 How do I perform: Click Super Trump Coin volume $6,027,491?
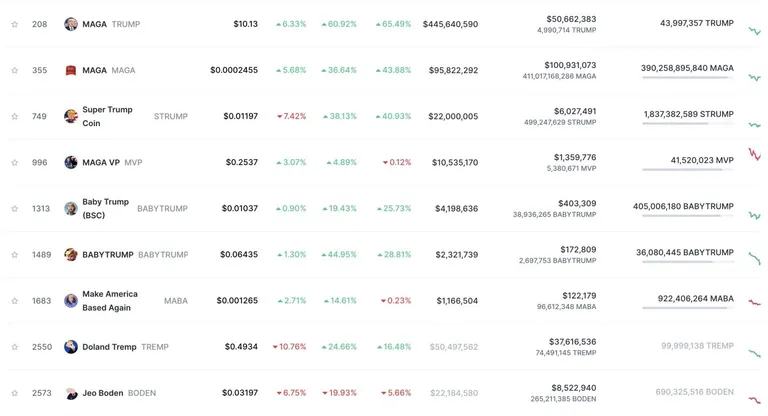point(575,111)
